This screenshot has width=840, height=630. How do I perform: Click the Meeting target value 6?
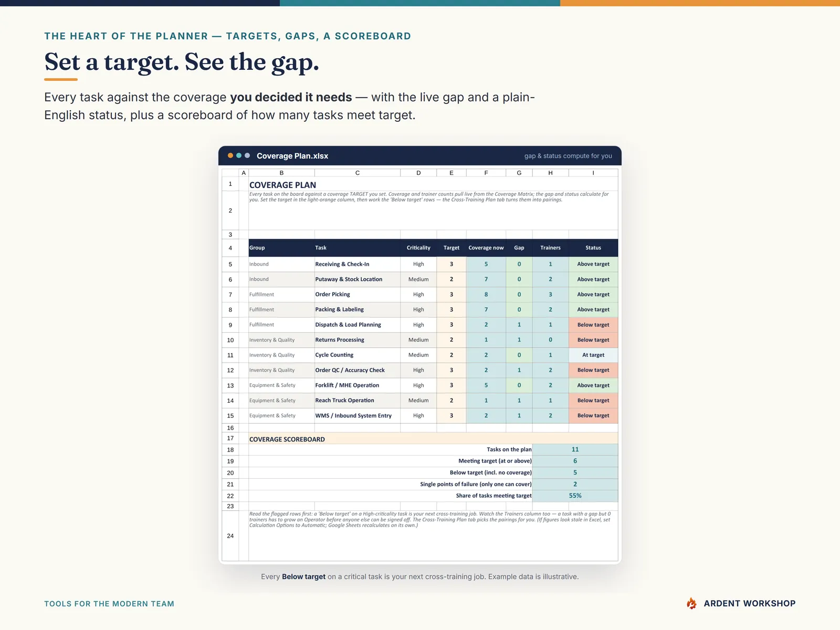(x=575, y=461)
